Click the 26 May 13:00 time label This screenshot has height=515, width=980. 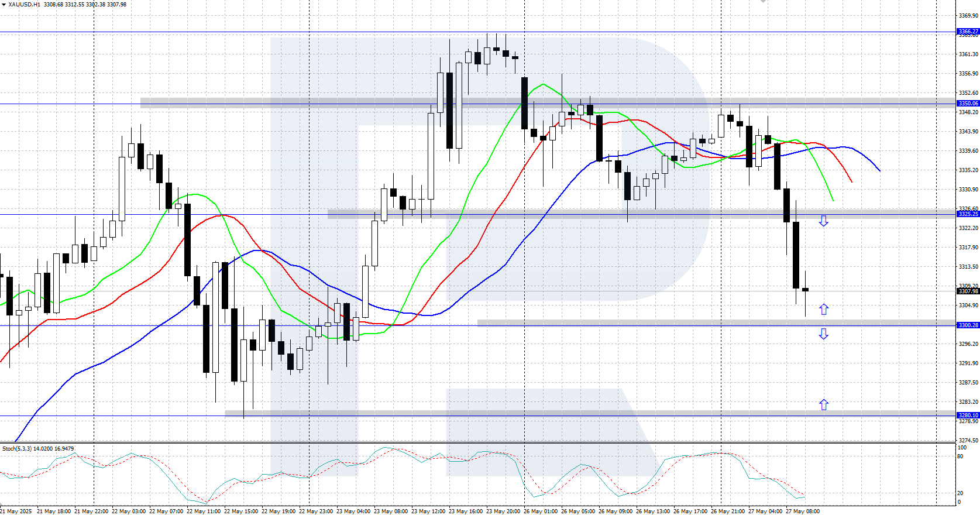653,511
